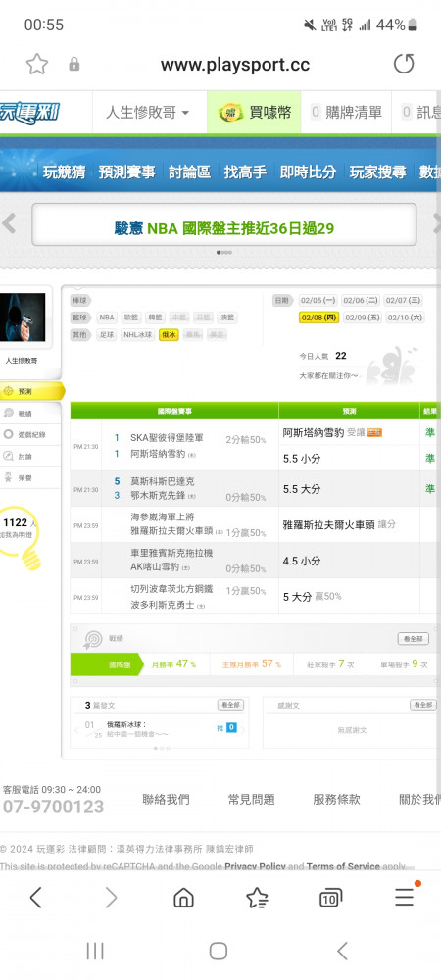Click the user avatar thumbnail
The height and width of the screenshot is (980, 441).
pyautogui.click(x=23, y=318)
